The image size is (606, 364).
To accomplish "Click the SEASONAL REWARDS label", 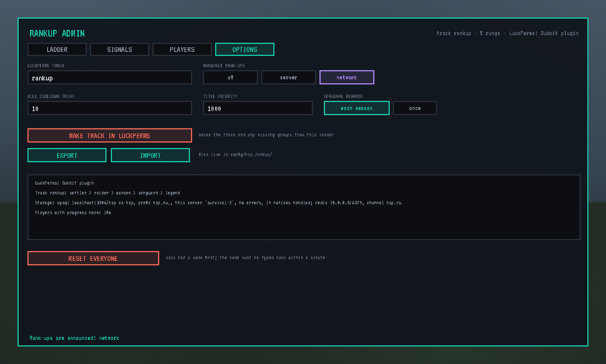I will pos(343,96).
